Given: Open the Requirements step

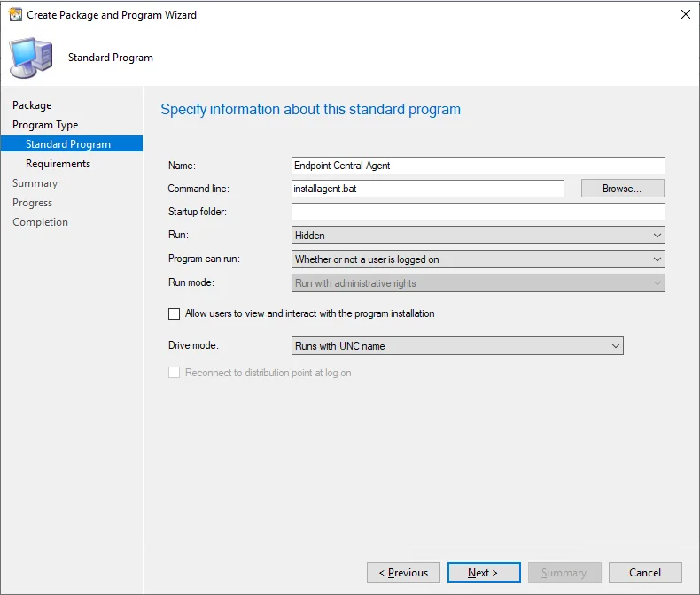Looking at the screenshot, I should click(58, 164).
